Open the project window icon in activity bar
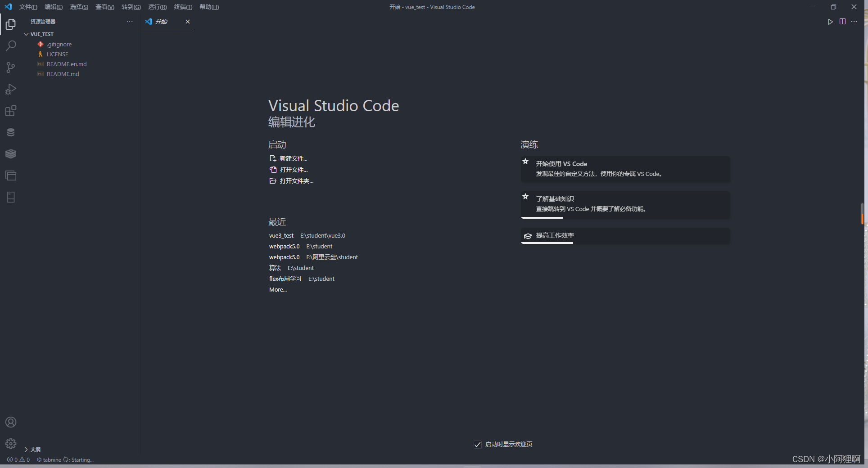868x468 pixels. click(11, 175)
